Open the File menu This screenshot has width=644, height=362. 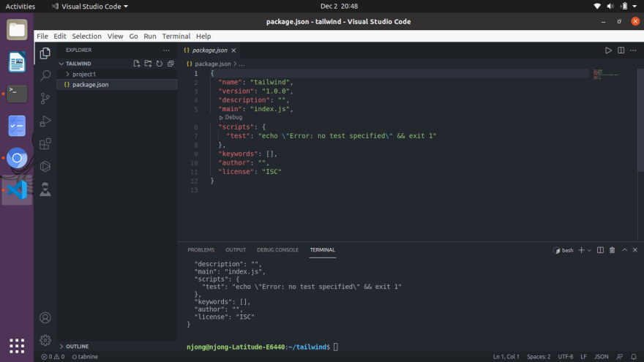[42, 36]
